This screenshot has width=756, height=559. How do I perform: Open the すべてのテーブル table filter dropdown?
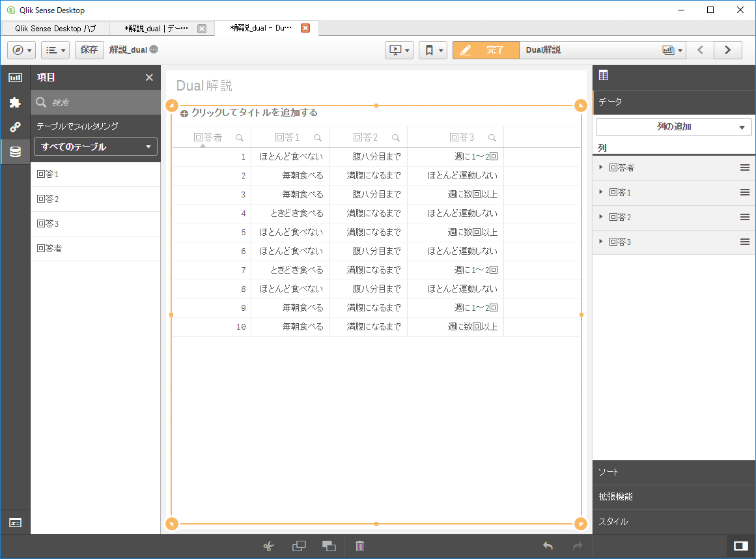(96, 147)
